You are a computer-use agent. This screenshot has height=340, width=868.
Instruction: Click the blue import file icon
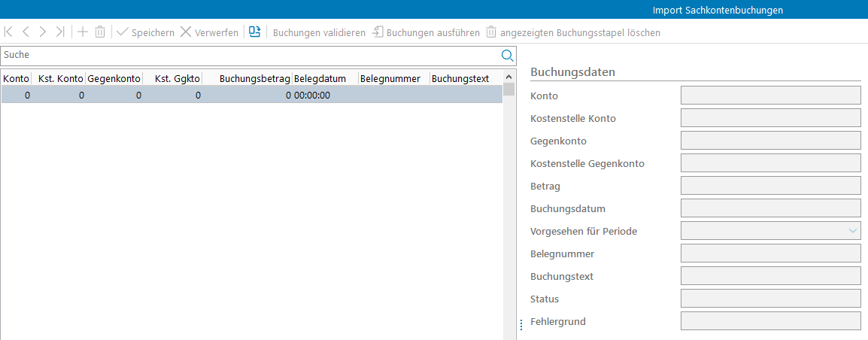click(x=255, y=32)
